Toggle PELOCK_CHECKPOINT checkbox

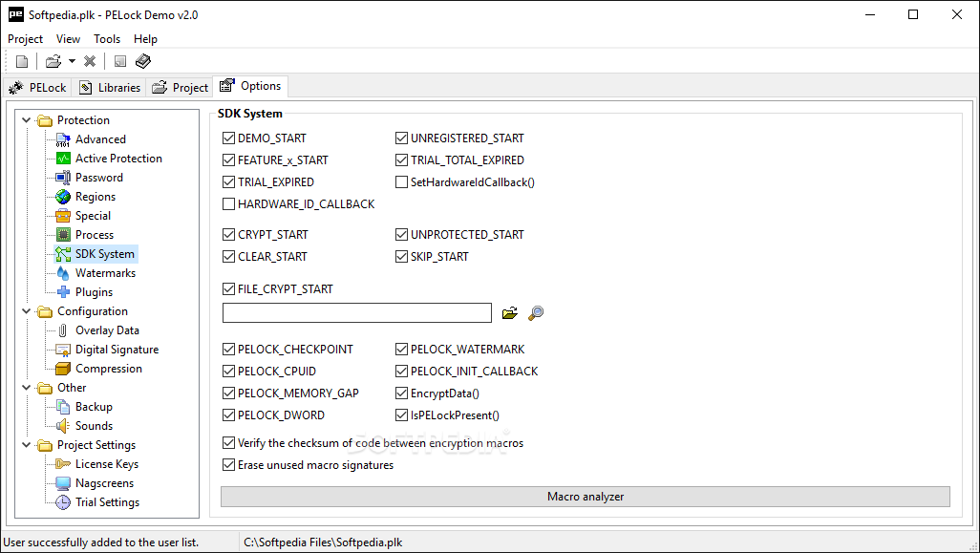(228, 350)
